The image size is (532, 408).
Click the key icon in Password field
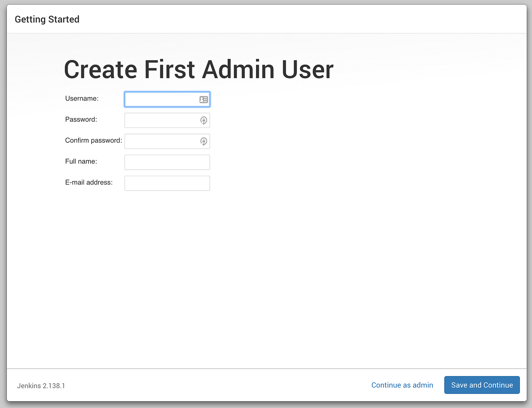[x=204, y=120]
